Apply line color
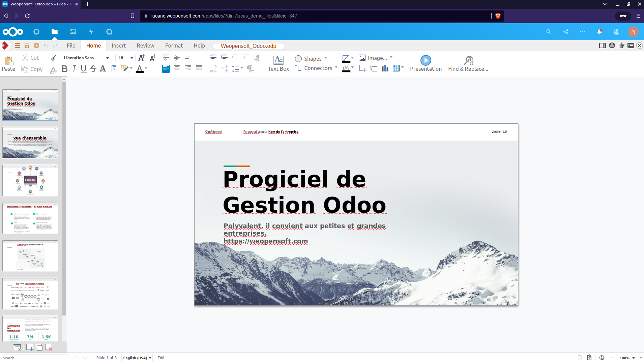 pyautogui.click(x=346, y=58)
